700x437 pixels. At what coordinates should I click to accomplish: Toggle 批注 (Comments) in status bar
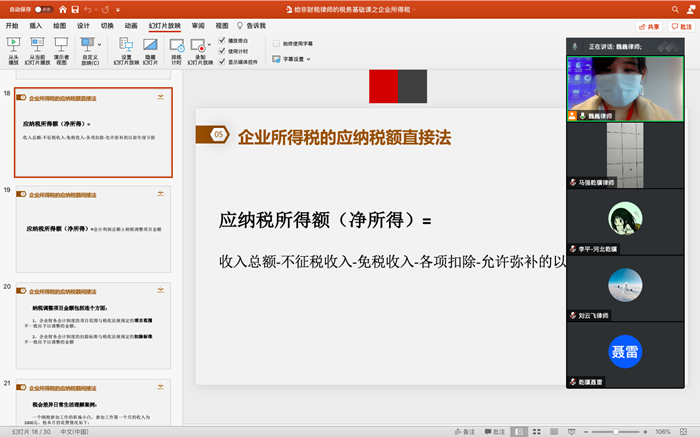(495, 432)
